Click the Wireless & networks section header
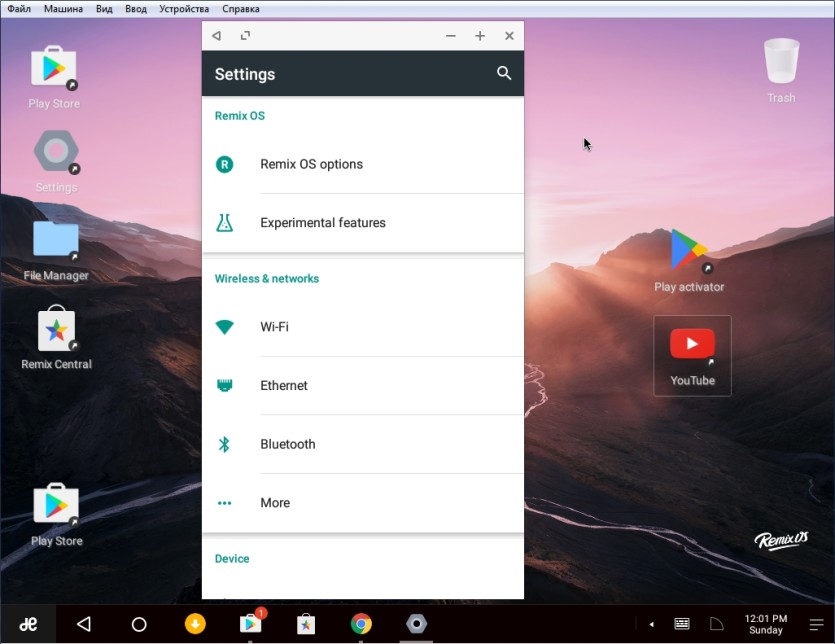Viewport: 835px width, 644px height. [x=267, y=279]
